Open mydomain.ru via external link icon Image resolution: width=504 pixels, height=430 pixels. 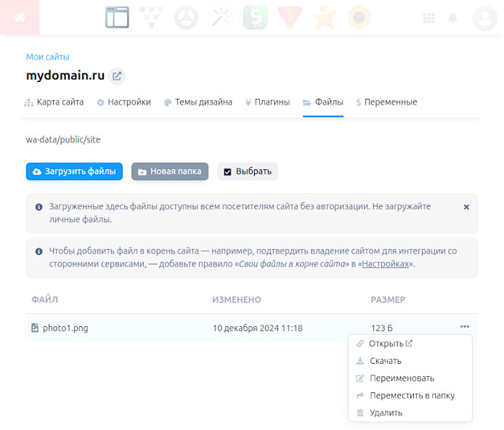coord(117,76)
